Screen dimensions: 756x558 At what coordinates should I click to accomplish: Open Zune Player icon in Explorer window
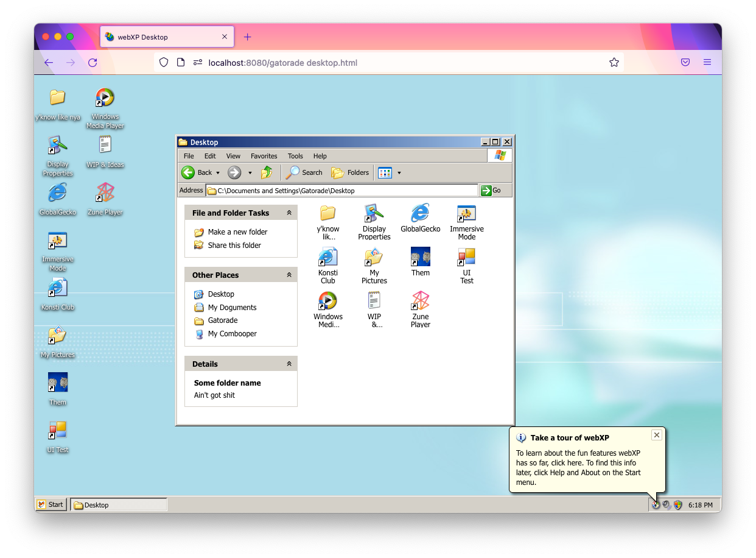421,301
